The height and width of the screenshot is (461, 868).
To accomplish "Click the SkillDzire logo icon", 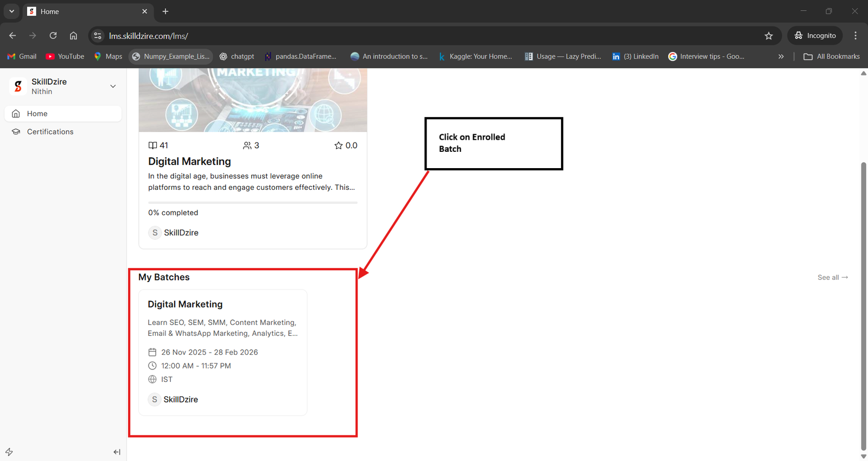I will tap(18, 86).
